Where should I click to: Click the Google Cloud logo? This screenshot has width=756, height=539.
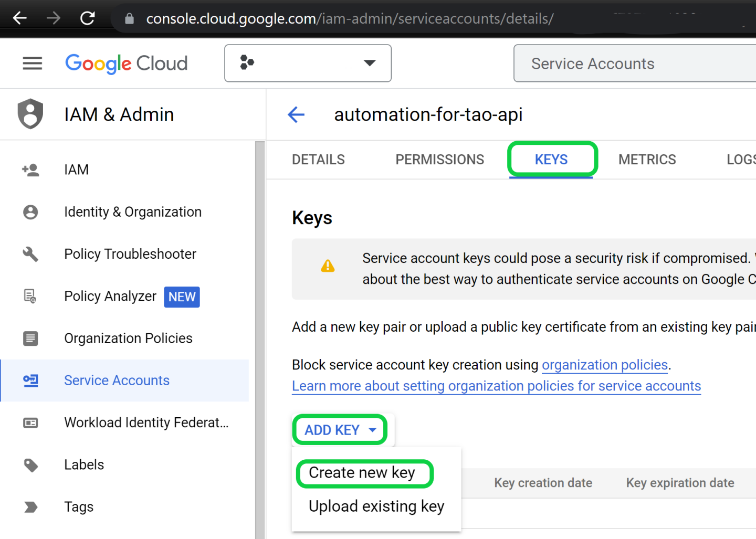click(x=126, y=64)
